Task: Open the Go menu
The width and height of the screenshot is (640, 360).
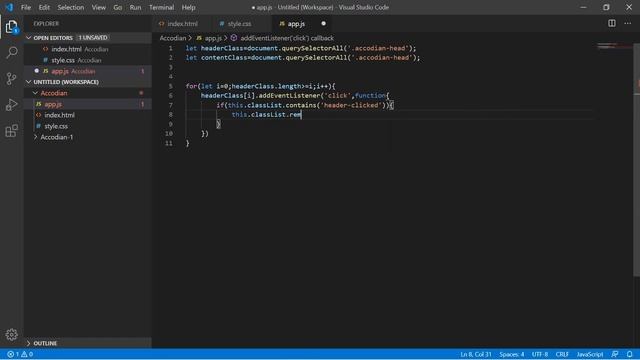Action: [118, 7]
